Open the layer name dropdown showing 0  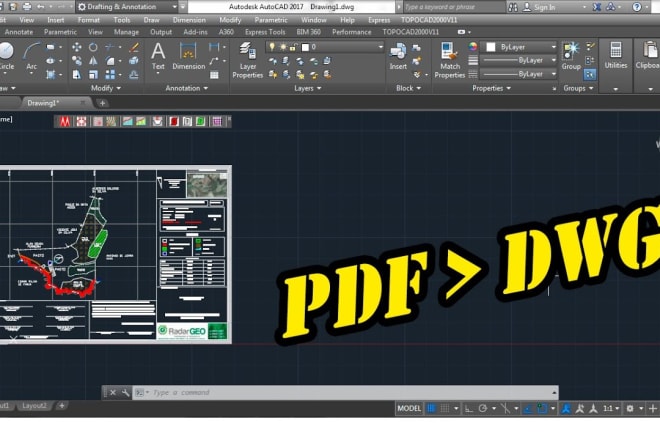point(325,47)
